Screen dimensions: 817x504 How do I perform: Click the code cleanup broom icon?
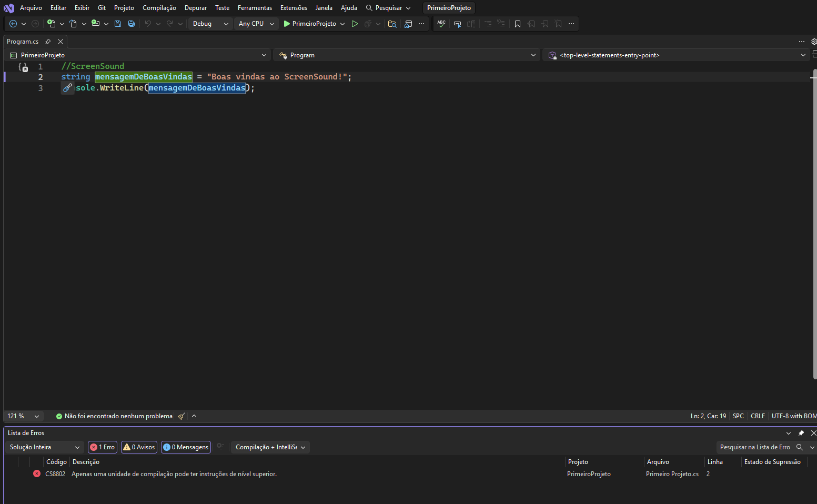tap(181, 416)
